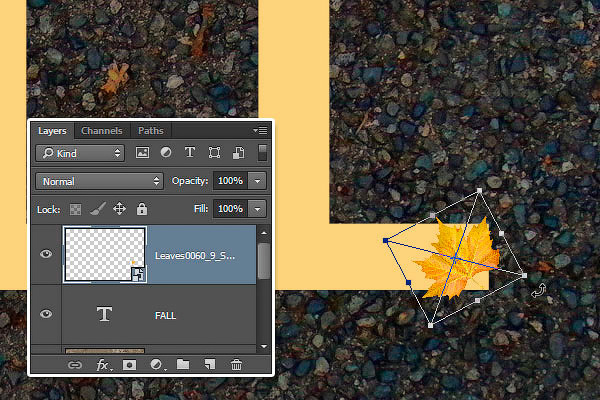Click the Fill 100% value field
Screen dimensions: 600x400
230,209
